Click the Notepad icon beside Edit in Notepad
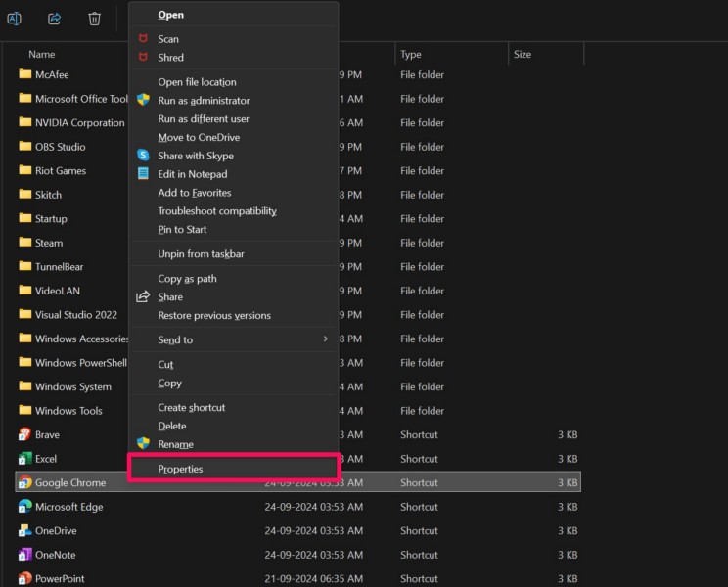Image resolution: width=728 pixels, height=587 pixels. [x=143, y=174]
